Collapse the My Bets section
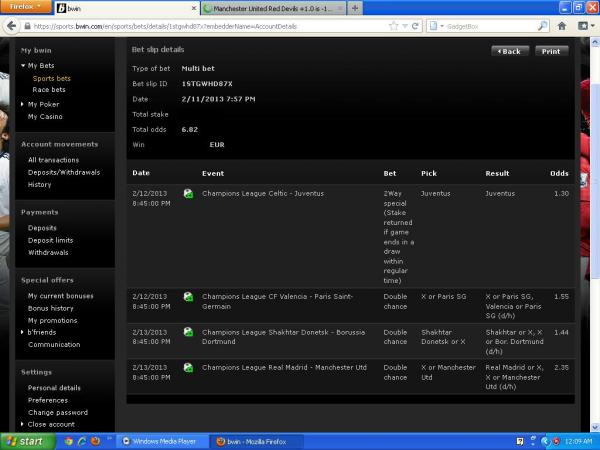Viewport: 600px width, 450px height. [23, 66]
